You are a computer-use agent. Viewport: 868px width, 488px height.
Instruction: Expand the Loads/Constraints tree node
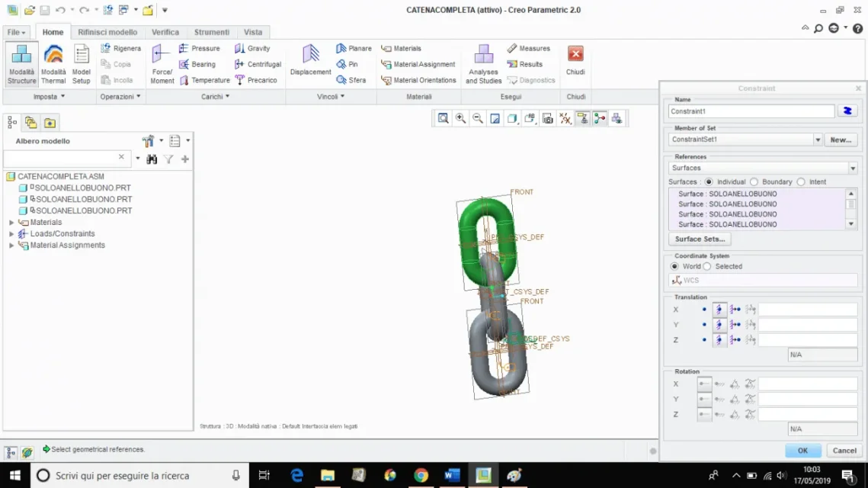tap(11, 234)
